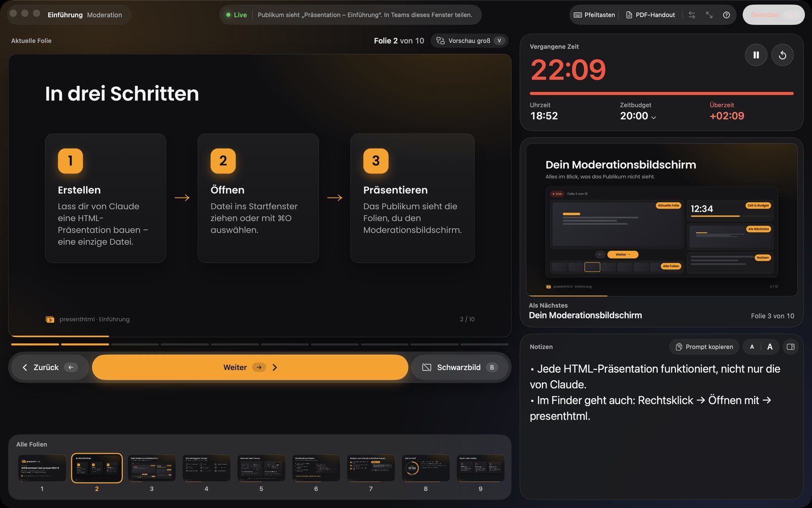Click the presenthtml logo in slide footer
812x508 pixels.
click(x=50, y=320)
